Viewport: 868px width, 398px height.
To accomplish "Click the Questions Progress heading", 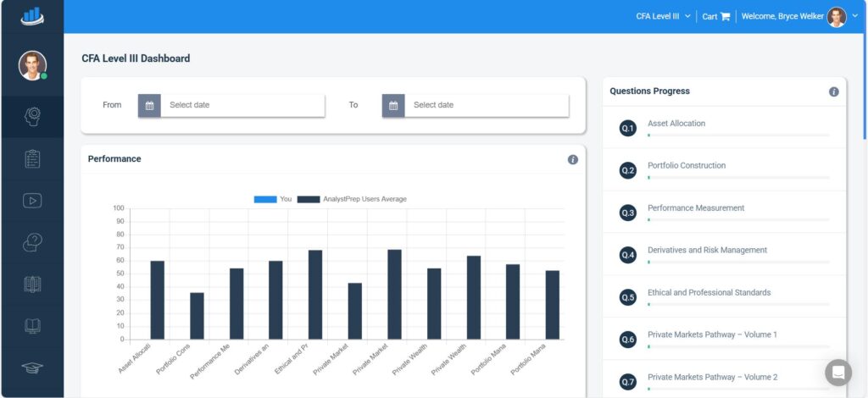I will (650, 91).
